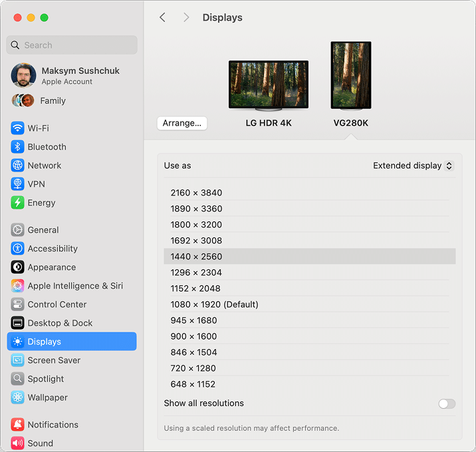This screenshot has height=452, width=476.
Task: Switch to Desktop & Dock settings
Action: [x=60, y=323]
